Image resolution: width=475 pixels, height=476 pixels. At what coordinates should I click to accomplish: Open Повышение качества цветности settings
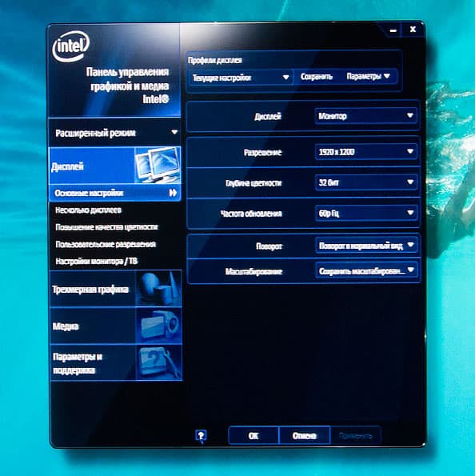click(106, 227)
